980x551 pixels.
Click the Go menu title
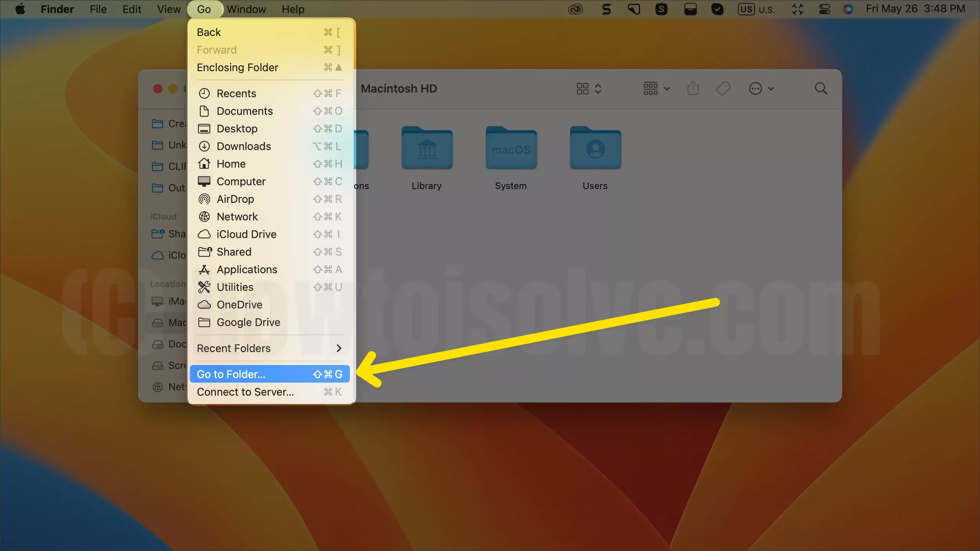tap(204, 9)
